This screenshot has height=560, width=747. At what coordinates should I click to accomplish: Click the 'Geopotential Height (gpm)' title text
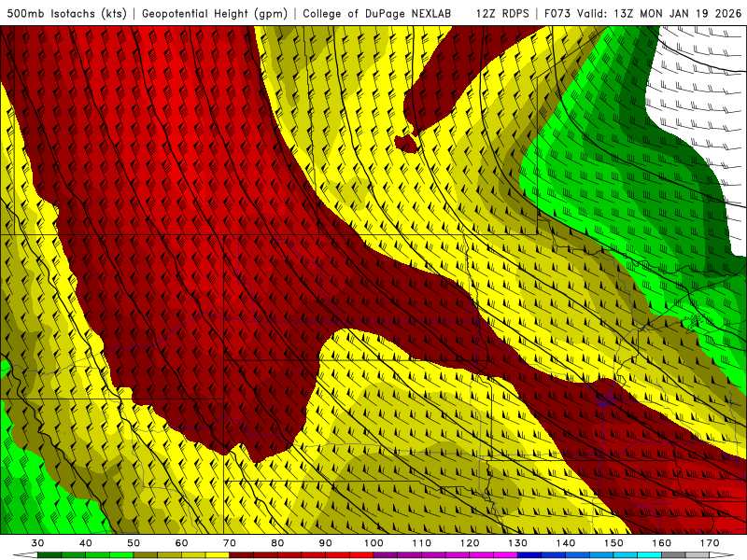coord(215,14)
